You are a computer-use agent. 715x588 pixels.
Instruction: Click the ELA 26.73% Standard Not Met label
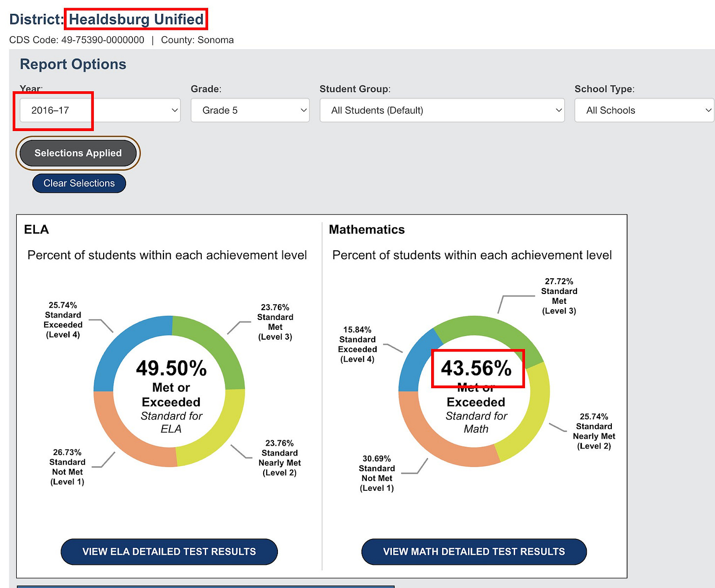click(x=67, y=467)
